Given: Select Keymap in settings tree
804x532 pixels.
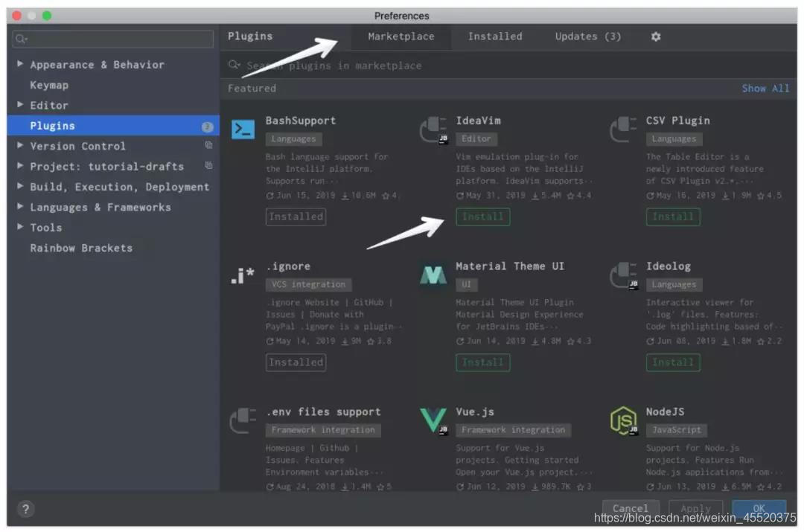Looking at the screenshot, I should click(49, 85).
